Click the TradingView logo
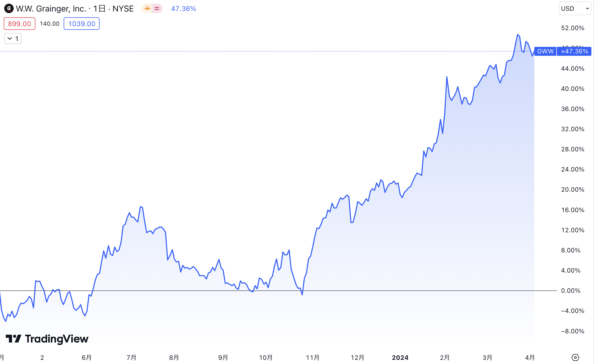The image size is (594, 364). (47, 339)
